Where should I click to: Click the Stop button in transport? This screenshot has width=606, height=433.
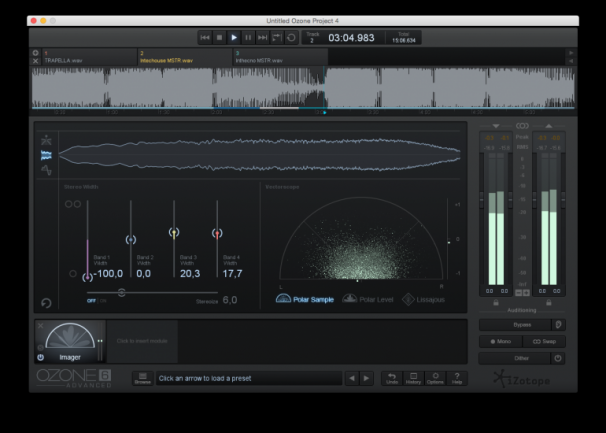point(220,37)
